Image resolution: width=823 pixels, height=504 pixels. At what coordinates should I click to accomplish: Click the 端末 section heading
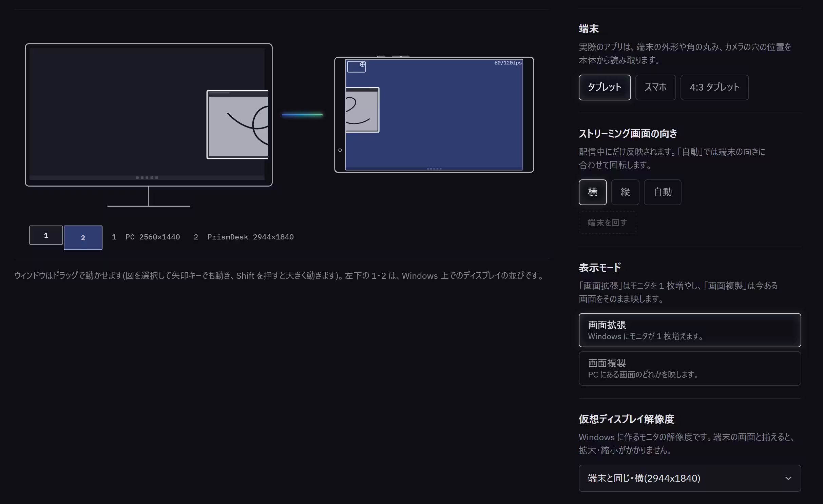tap(589, 29)
